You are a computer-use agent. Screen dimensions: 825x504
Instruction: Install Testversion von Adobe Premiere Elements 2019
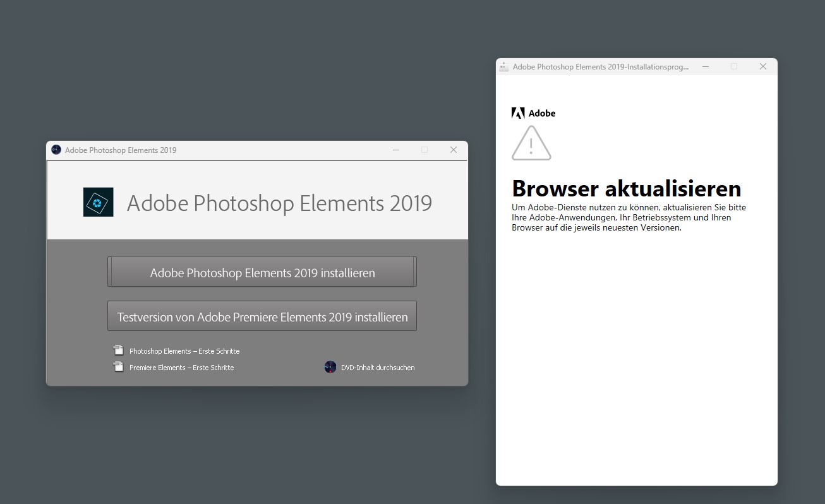(x=262, y=316)
